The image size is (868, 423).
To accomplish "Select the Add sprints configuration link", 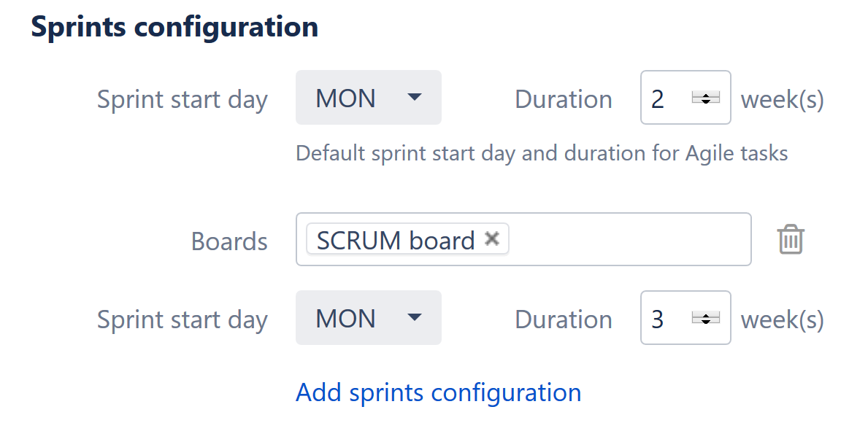I will pyautogui.click(x=437, y=392).
